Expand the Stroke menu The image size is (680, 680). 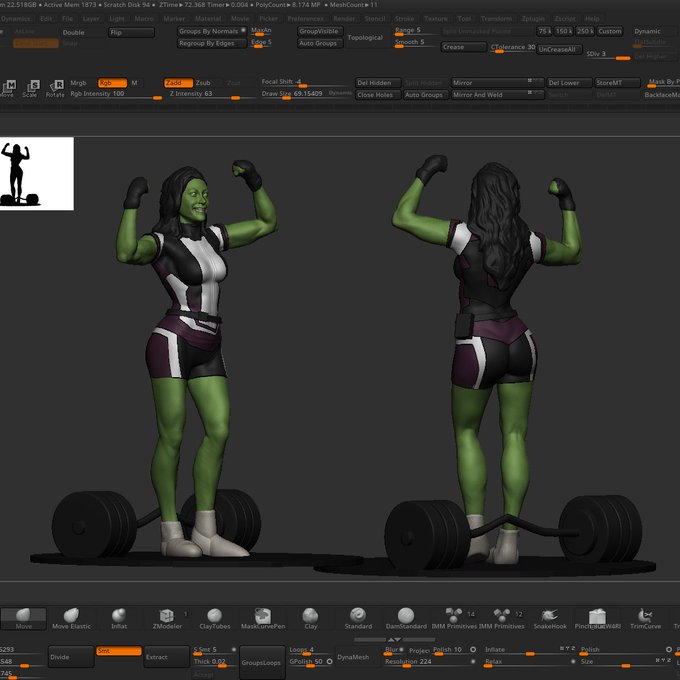[x=404, y=19]
